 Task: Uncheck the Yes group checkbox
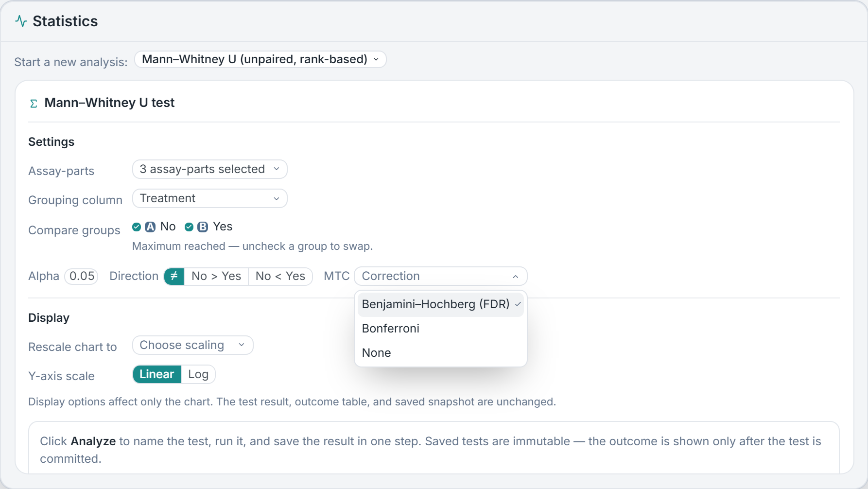189,227
